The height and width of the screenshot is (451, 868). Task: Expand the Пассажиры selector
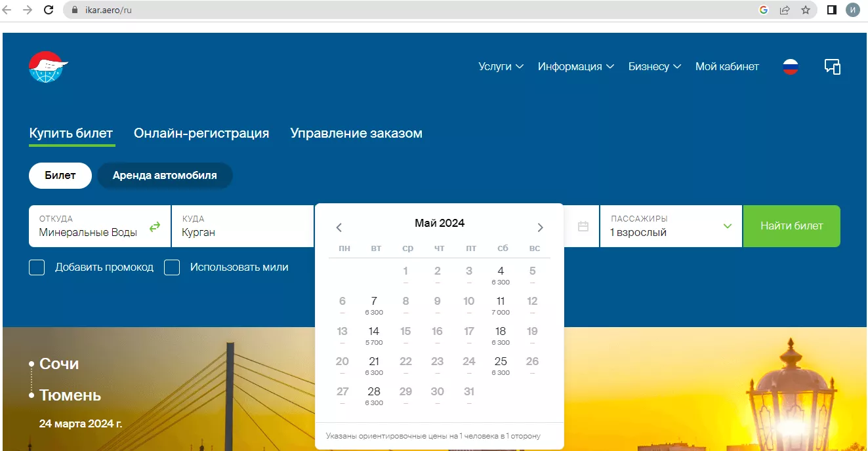pyautogui.click(x=671, y=226)
